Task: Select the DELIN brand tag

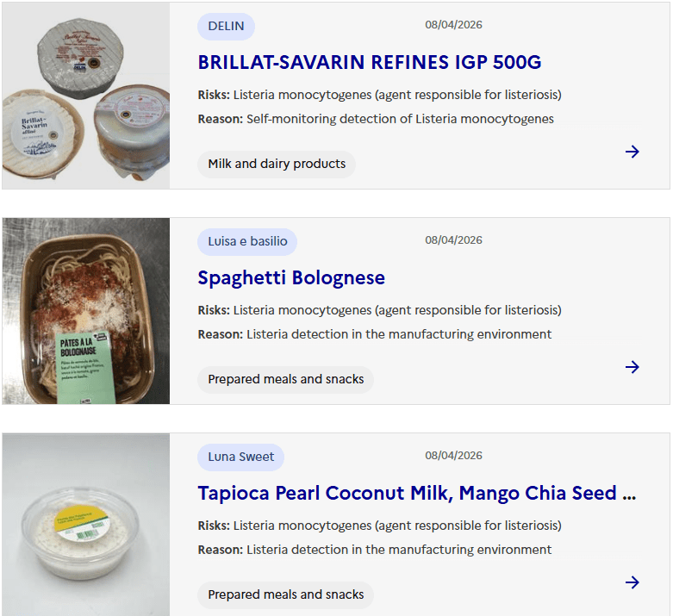Action: coord(226,26)
